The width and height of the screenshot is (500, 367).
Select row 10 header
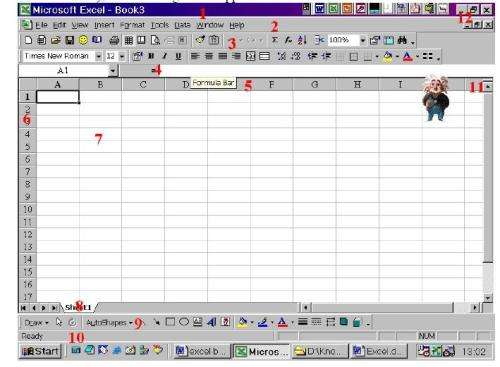click(27, 209)
